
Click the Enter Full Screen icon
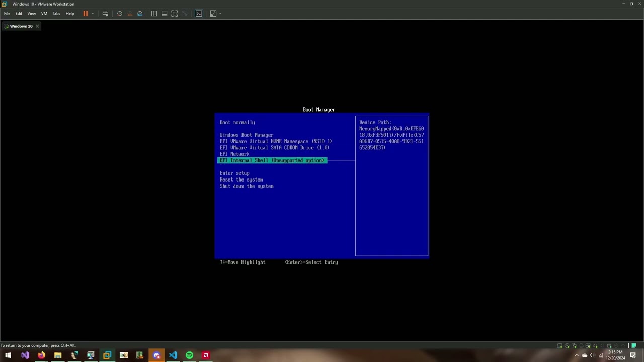174,14
